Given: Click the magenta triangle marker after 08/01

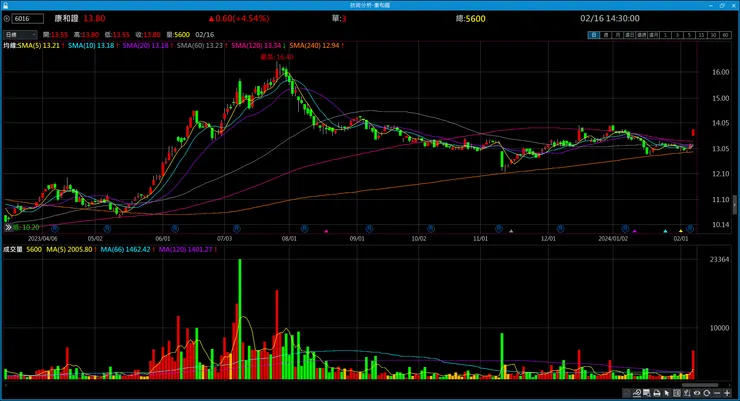Looking at the screenshot, I should (x=326, y=231).
